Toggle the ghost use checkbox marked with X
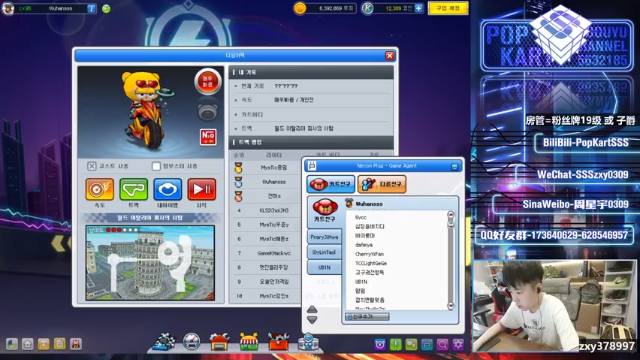 [x=92, y=166]
